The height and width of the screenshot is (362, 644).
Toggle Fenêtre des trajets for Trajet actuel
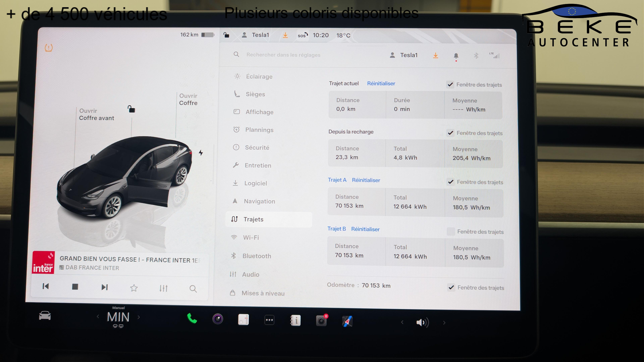click(x=450, y=85)
